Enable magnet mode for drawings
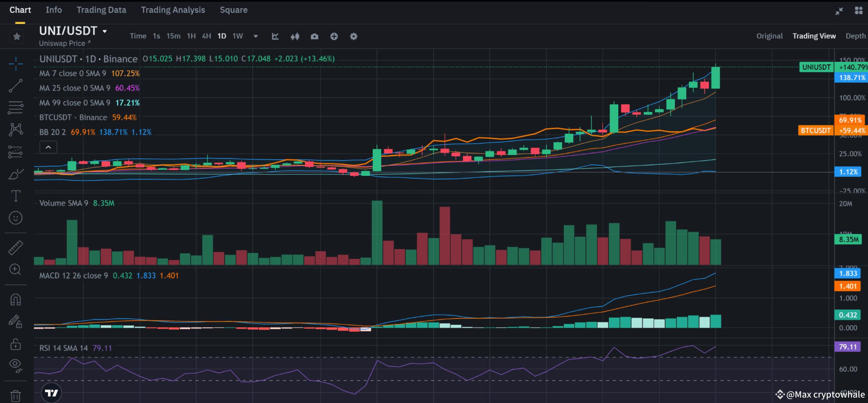868x403 pixels. (16, 299)
